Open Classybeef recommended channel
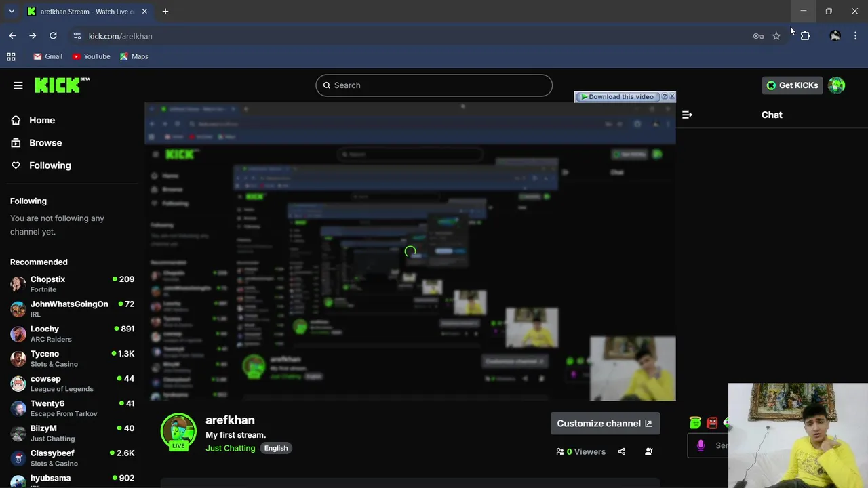The image size is (868, 488). [72, 458]
